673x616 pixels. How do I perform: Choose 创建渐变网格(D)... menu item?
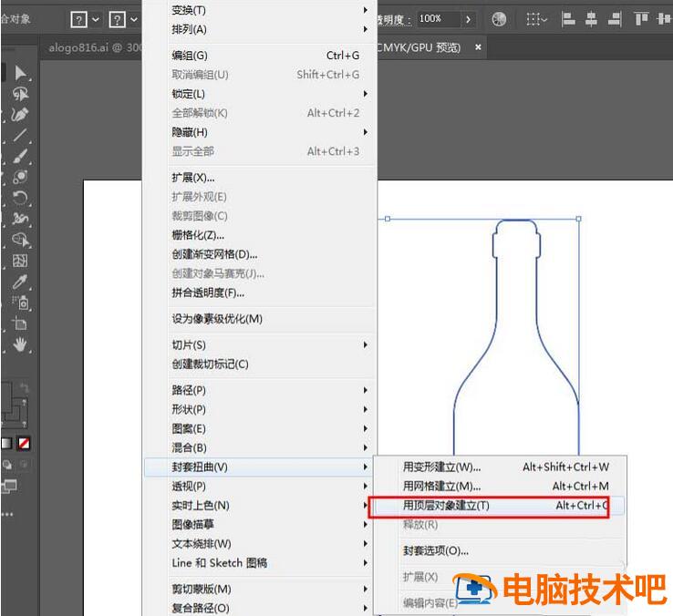click(x=261, y=254)
